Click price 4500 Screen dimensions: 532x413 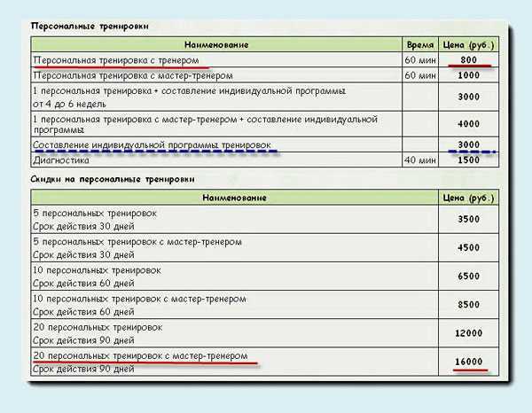468,247
